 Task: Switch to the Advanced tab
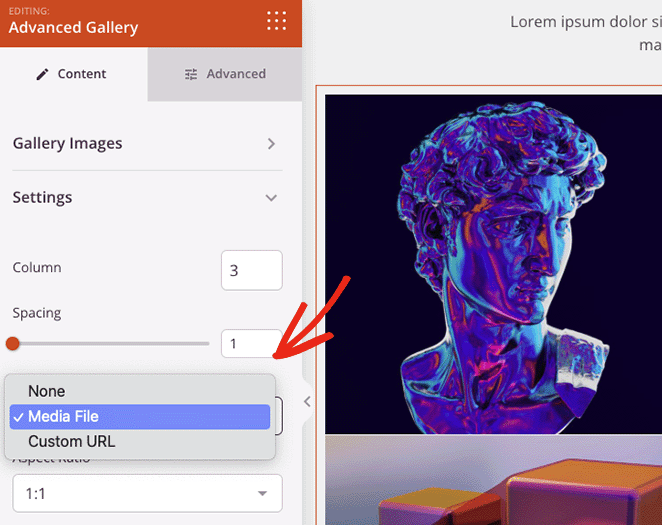[x=225, y=74]
